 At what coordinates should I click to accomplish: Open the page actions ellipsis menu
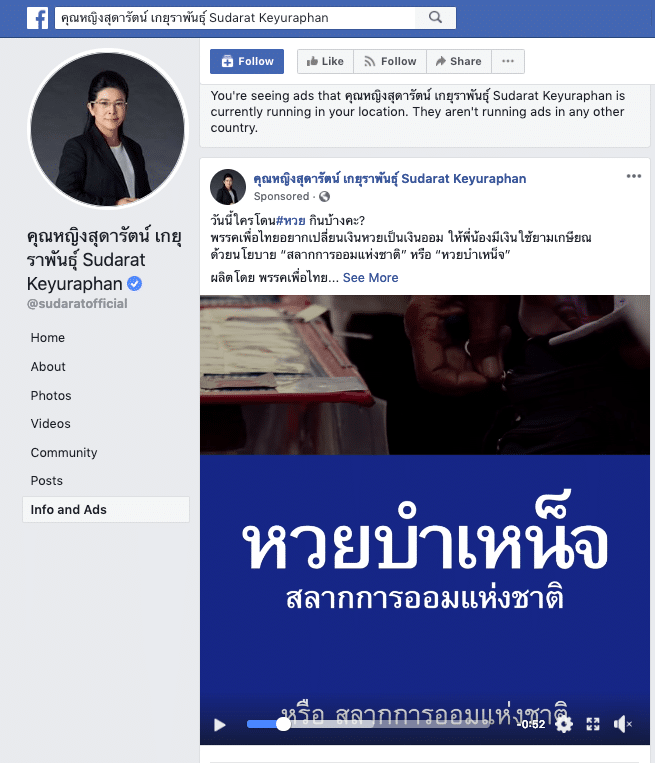[x=508, y=61]
